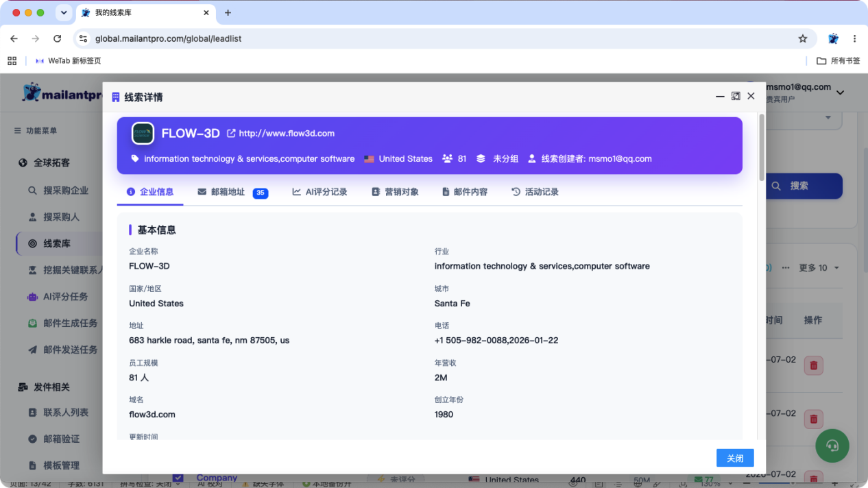
Task: Open WeTab 新标签页 bookmark
Action: coord(68,61)
